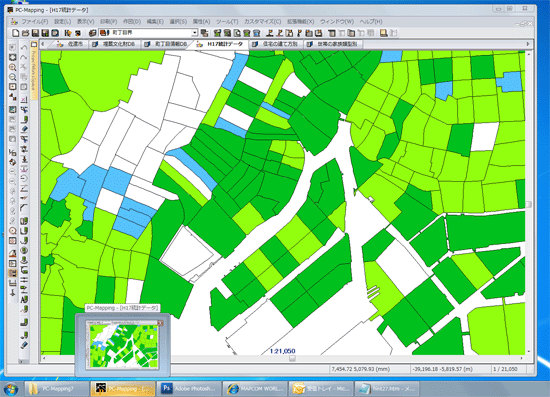550x397 pixels.
Task: Click the toolbar icon right of the layer dropdown
Action: click(204, 33)
